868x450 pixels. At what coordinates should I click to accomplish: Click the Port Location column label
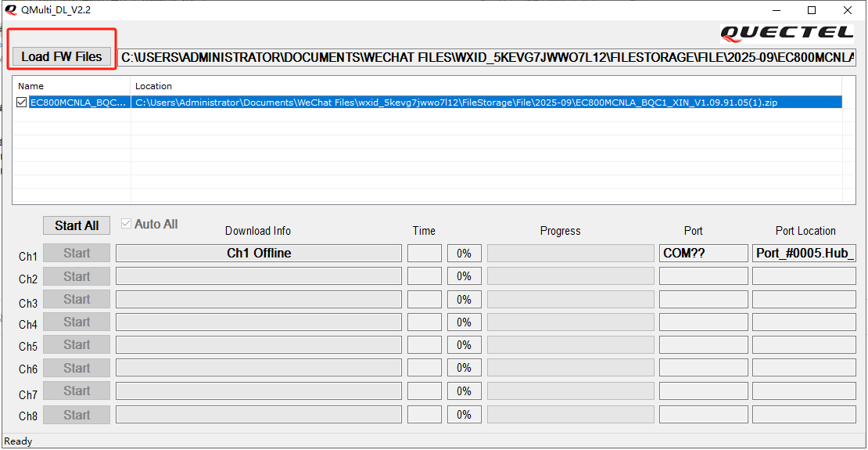(x=805, y=231)
